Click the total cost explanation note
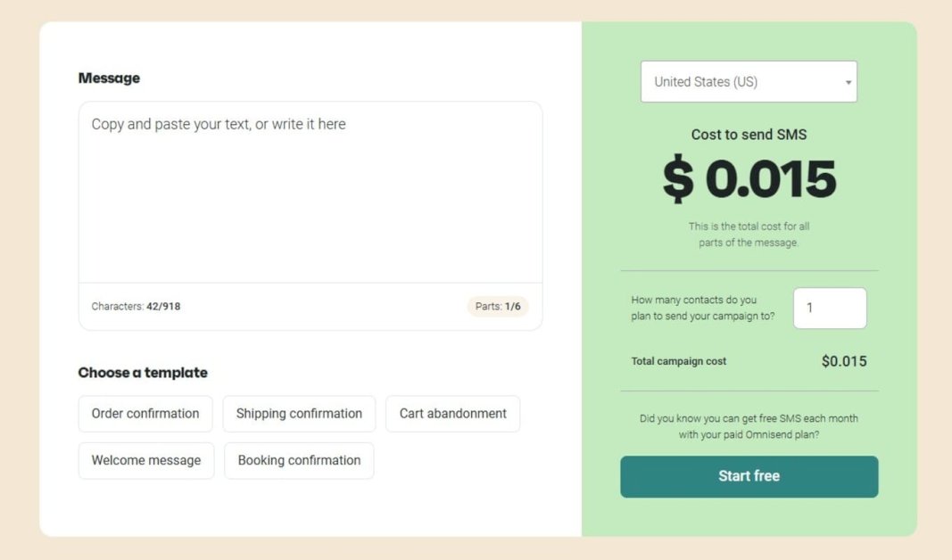The height and width of the screenshot is (560, 952). click(749, 235)
